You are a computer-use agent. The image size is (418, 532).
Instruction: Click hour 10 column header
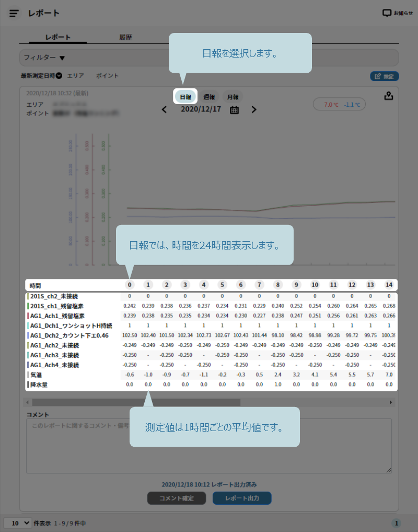coord(315,285)
